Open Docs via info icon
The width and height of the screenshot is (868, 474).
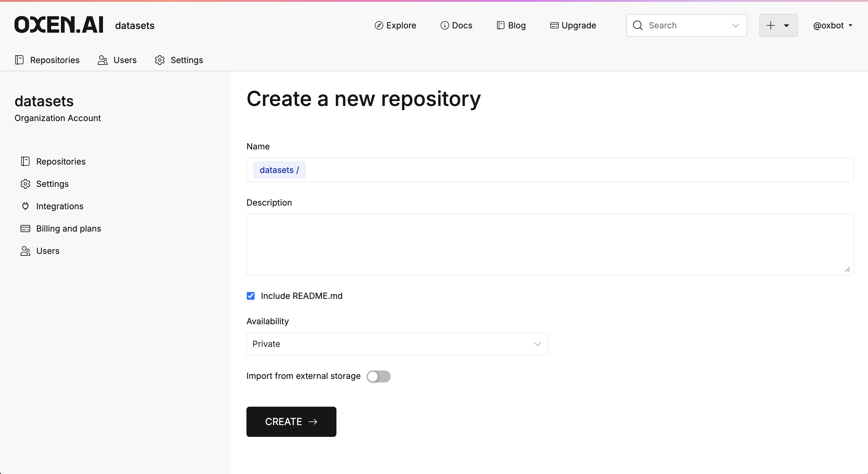pyautogui.click(x=445, y=25)
